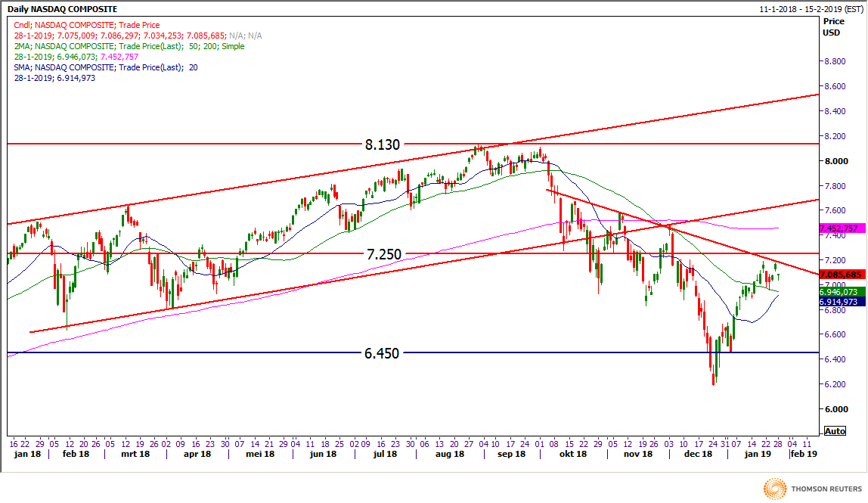Click the jan 19 month label
868x503 pixels.
[x=758, y=455]
